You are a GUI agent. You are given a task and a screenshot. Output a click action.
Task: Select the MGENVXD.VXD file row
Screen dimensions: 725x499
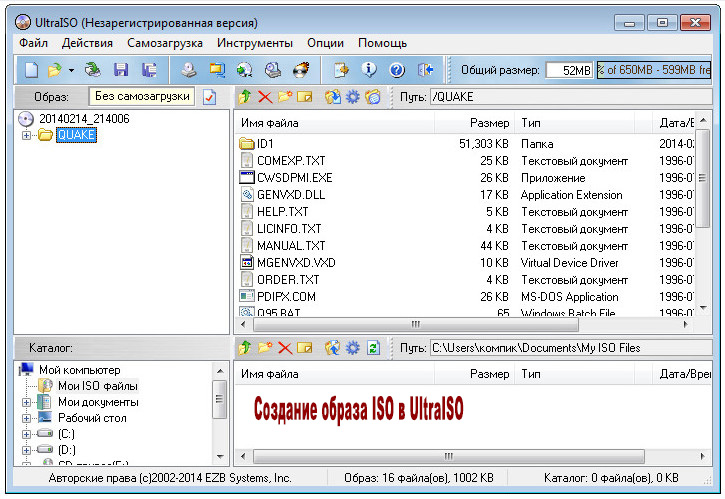466,263
